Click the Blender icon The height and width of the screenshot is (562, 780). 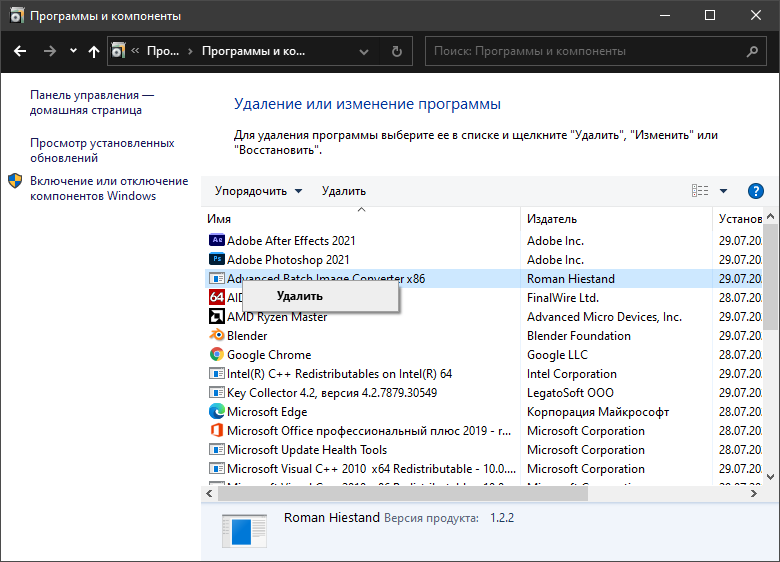point(216,335)
